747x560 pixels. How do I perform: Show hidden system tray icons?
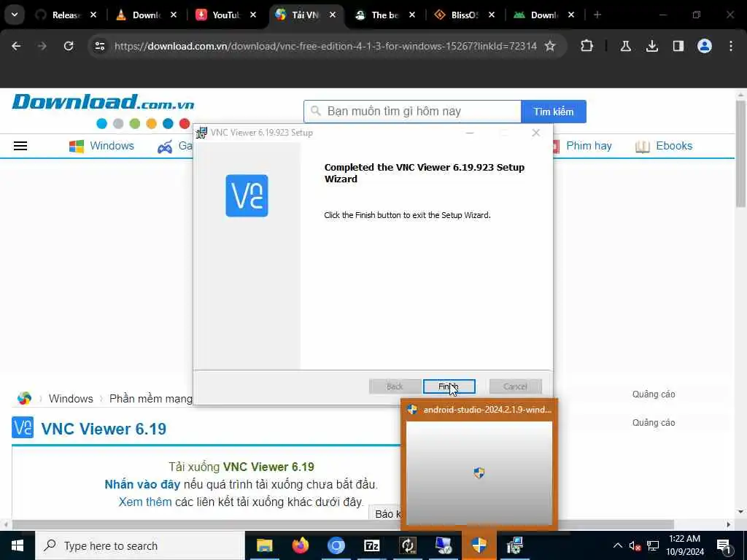tap(617, 545)
